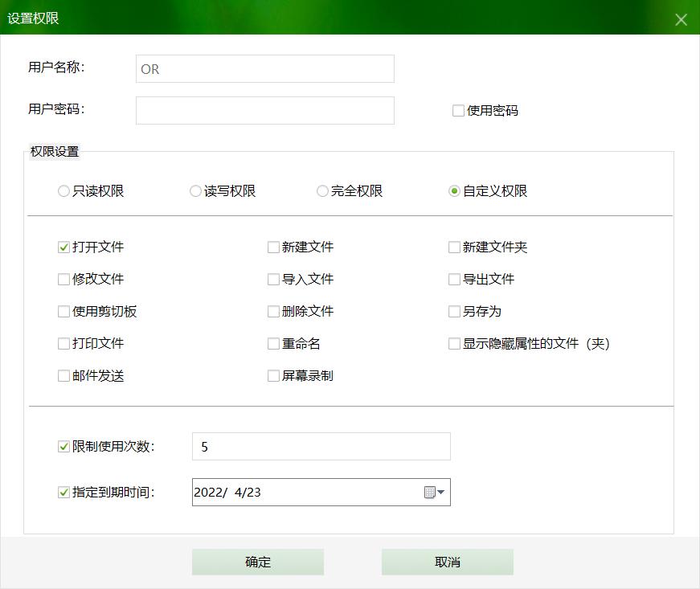The height and width of the screenshot is (589, 700).
Task: Click the date picker dropdown arrow
Action: tap(441, 492)
